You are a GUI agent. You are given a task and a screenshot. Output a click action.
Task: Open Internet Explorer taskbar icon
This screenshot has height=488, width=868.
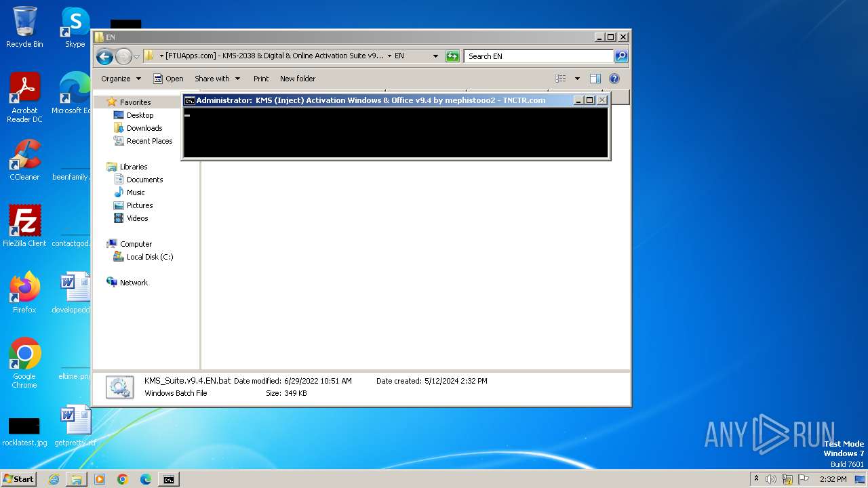tap(54, 479)
